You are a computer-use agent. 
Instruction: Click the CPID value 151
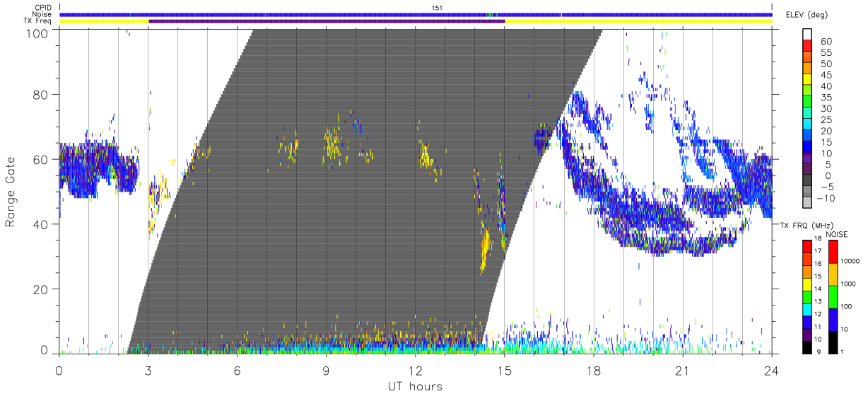pyautogui.click(x=436, y=7)
